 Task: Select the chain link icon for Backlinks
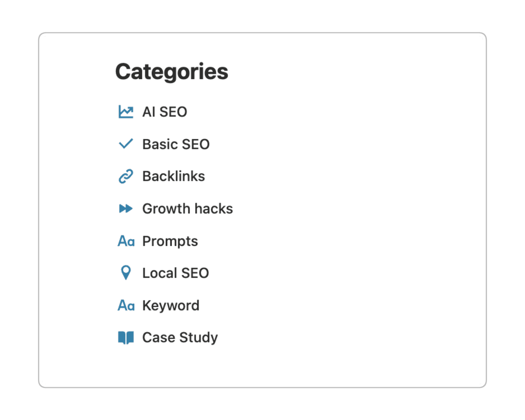point(126,176)
